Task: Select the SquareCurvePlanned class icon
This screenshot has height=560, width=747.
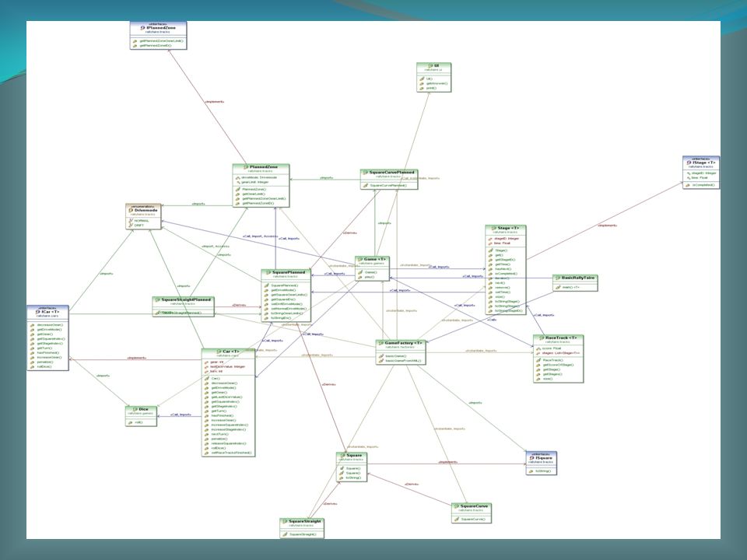Action: click(366, 173)
